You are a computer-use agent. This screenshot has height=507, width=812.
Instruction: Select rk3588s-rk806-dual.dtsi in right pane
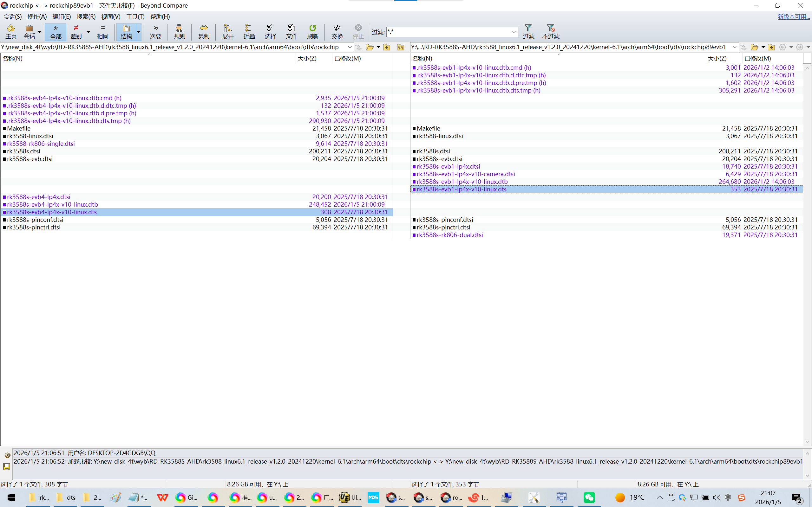coord(450,235)
